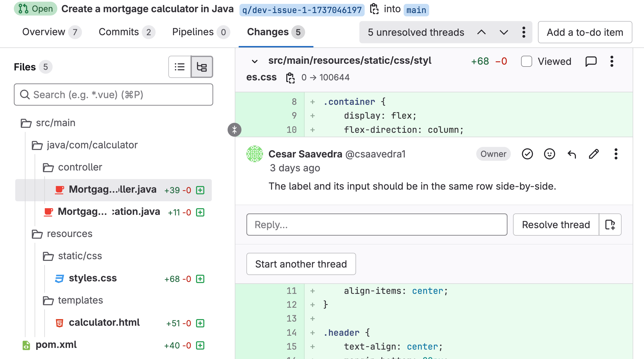Switch to the Commits tab
This screenshot has width=644, height=359.
119,32
